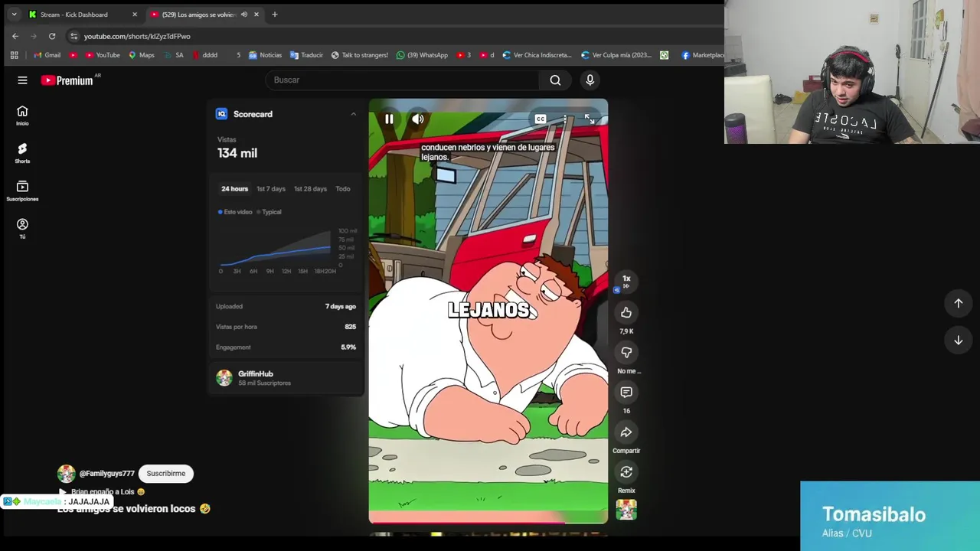Open the comments showing 16
The width and height of the screenshot is (980, 551).
point(626,392)
